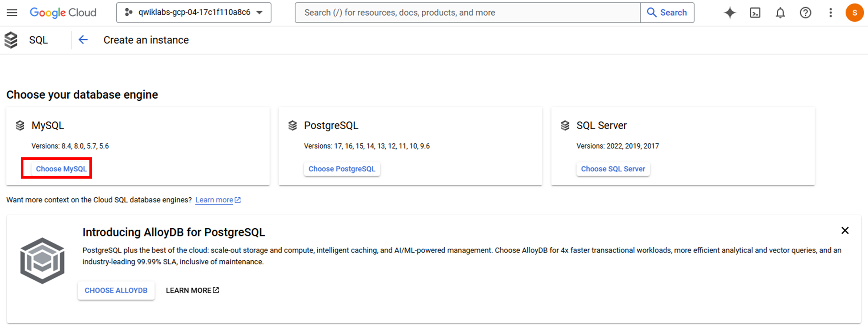
Task: Click 'Want more context on the Cloud SQL' text
Action: (99, 200)
